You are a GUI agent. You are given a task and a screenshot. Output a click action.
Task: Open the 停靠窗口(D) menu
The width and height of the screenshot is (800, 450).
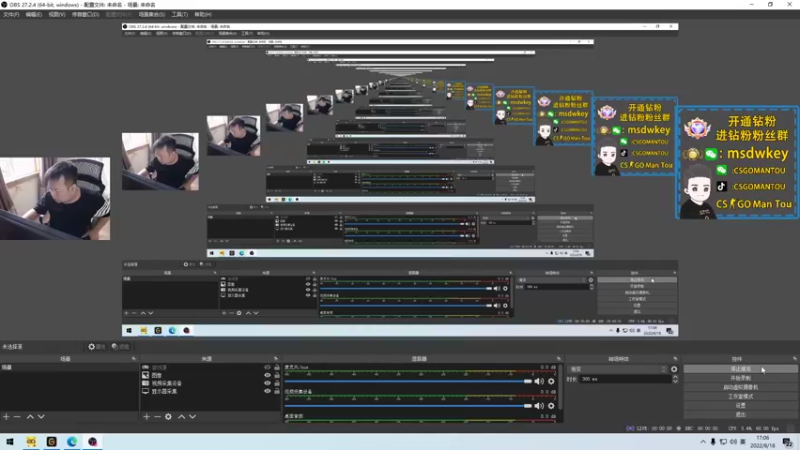pyautogui.click(x=85, y=14)
